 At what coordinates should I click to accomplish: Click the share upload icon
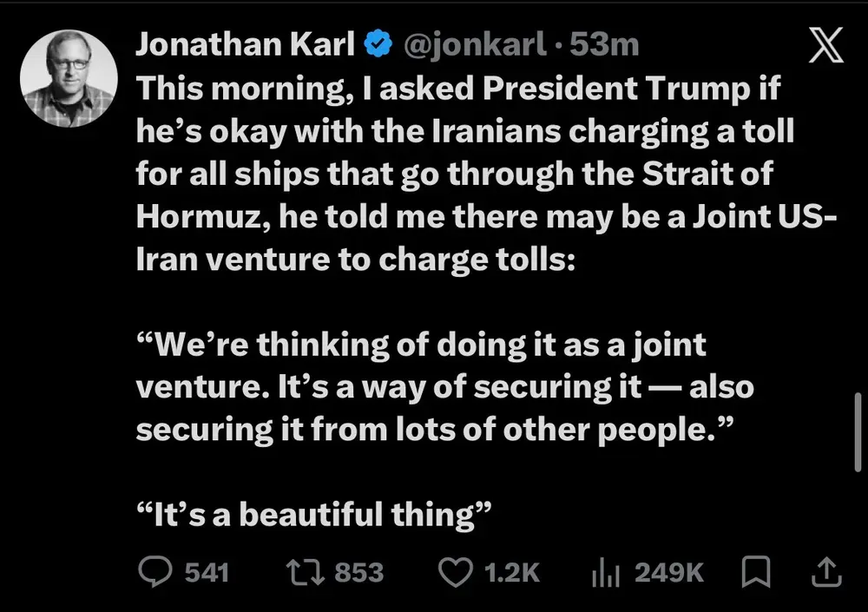tap(825, 572)
